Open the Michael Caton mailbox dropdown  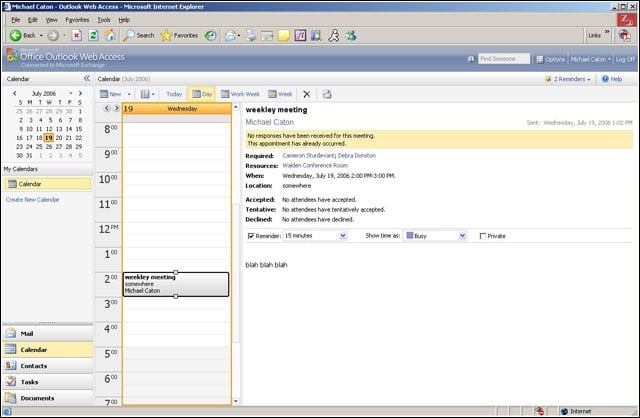coord(591,59)
